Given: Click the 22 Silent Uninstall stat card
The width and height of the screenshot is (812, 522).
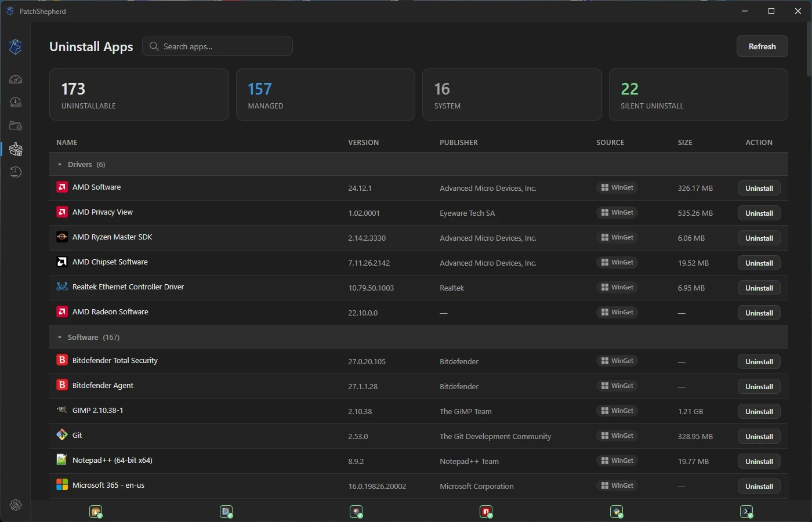Looking at the screenshot, I should (x=698, y=95).
